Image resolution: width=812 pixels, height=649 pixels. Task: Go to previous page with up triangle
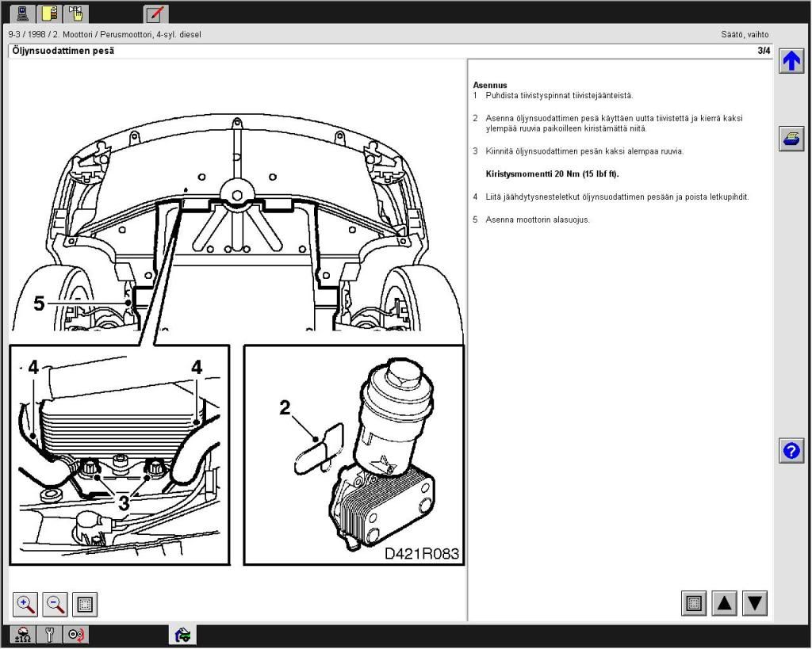725,604
